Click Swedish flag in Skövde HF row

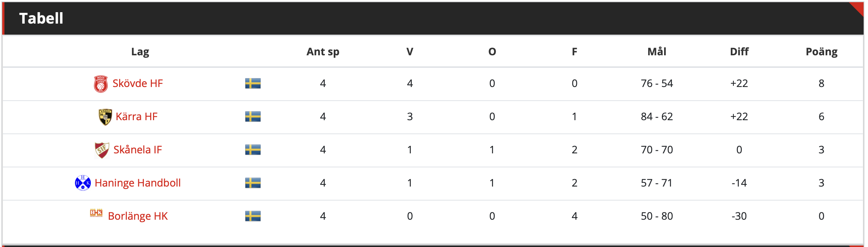tap(253, 83)
